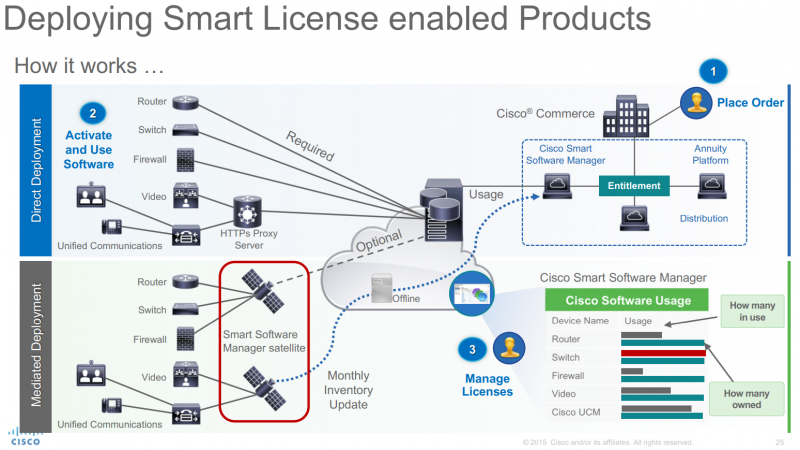Click the Cisco Commerce building icon
The width and height of the screenshot is (800, 450).
(x=626, y=116)
